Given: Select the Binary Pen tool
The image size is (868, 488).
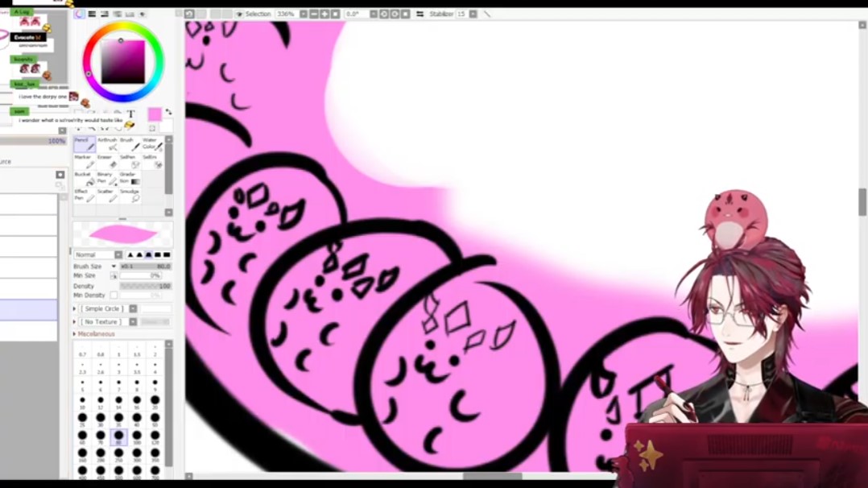Looking at the screenshot, I should point(107,178).
